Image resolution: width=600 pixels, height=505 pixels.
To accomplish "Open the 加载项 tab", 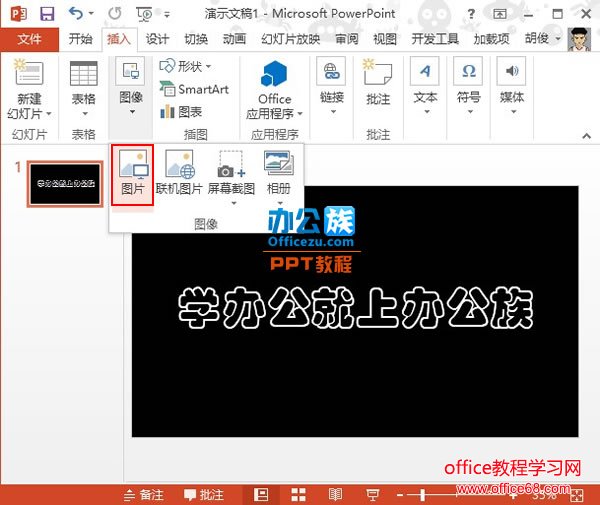I will point(491,39).
